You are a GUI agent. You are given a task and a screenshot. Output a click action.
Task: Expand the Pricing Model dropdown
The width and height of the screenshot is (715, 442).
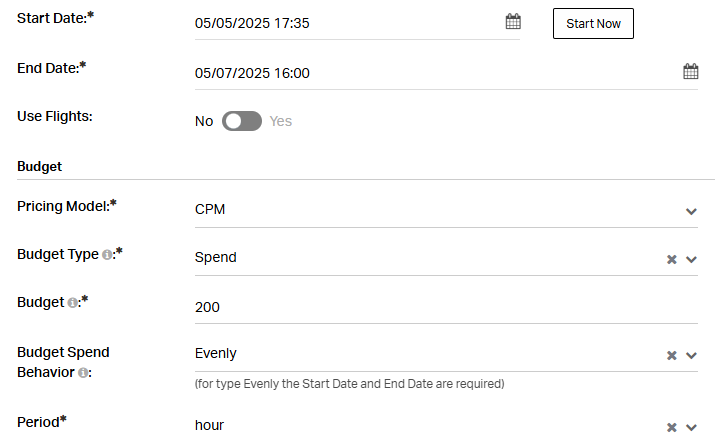446,209
